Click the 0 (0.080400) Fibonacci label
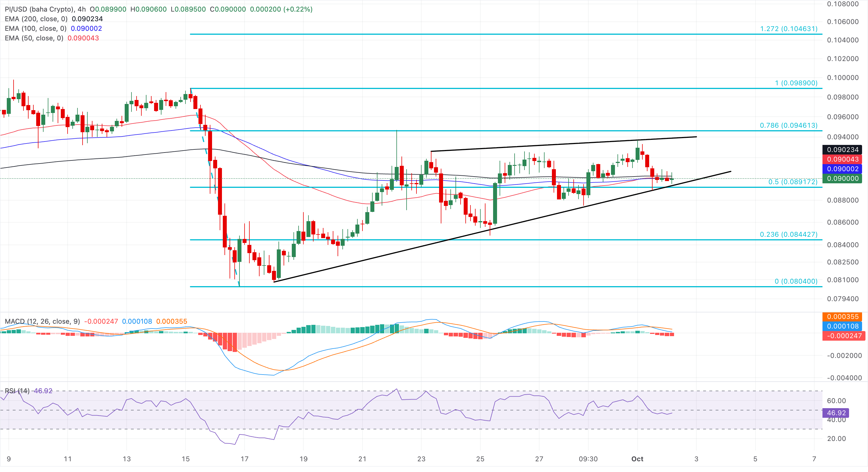 pos(796,281)
